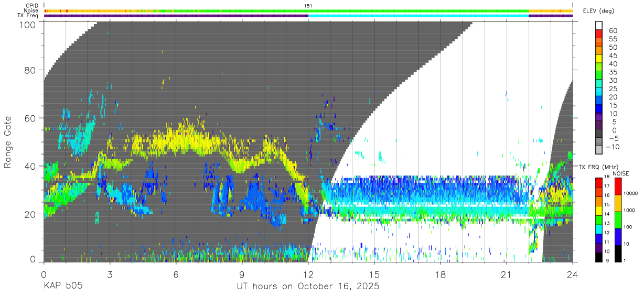Click the 6 tick on UT hours axis
644x297 pixels.
(x=176, y=274)
